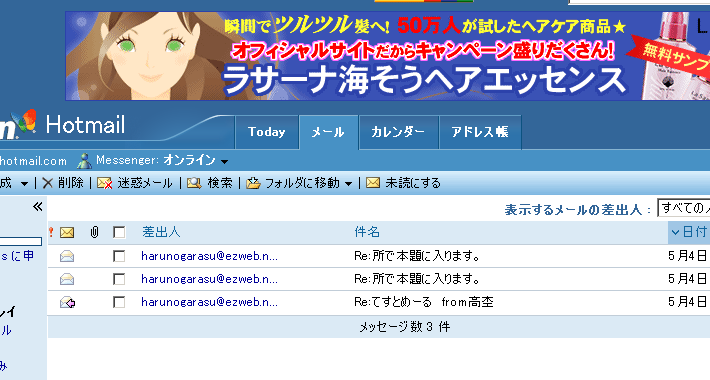Click the replied envelope icon of Re:てすとめーる
This screenshot has width=710, height=380.
[67, 302]
